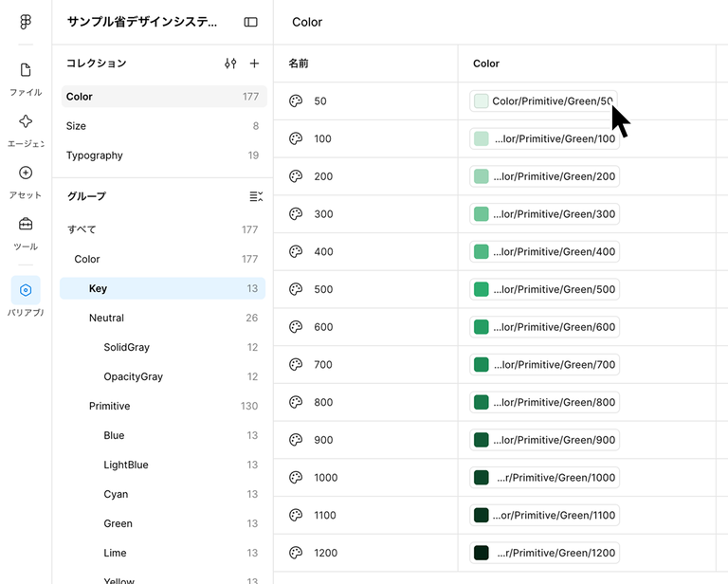Click palette icon in row 100
Screen dimensions: 728x584
click(296, 138)
